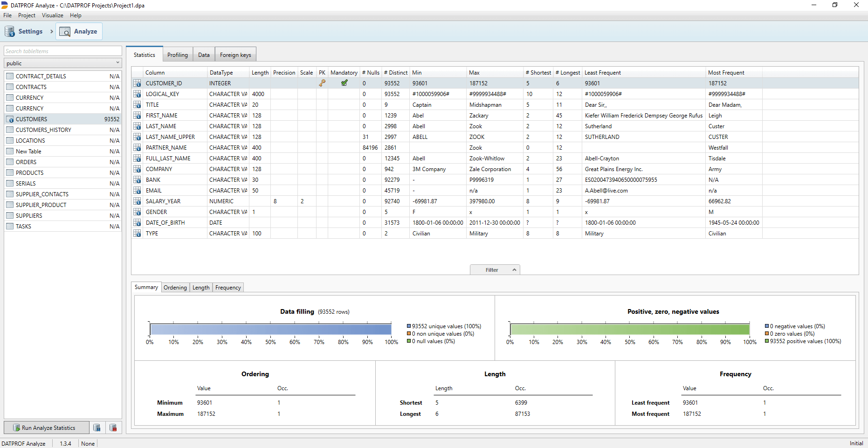Click the column icon beside LOGICAL_KEY

138,94
